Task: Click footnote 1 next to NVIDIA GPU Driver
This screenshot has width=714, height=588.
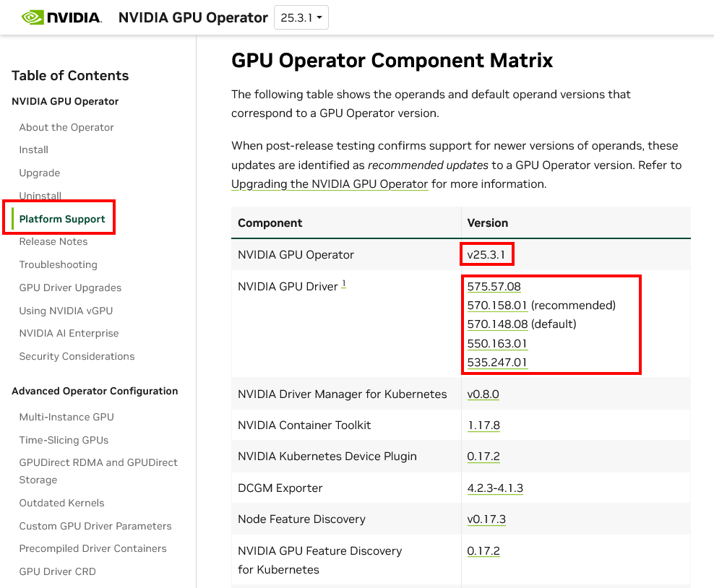Action: [x=344, y=284]
